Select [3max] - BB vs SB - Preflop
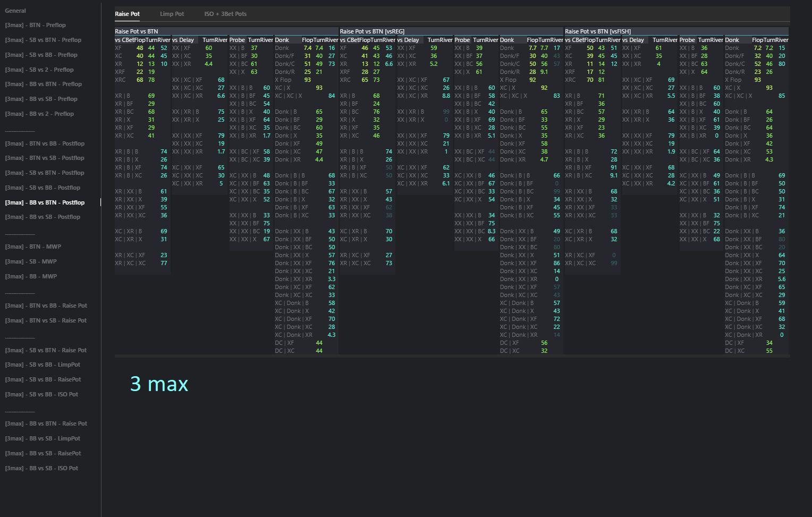This screenshot has height=517, width=812. pyautogui.click(x=41, y=99)
